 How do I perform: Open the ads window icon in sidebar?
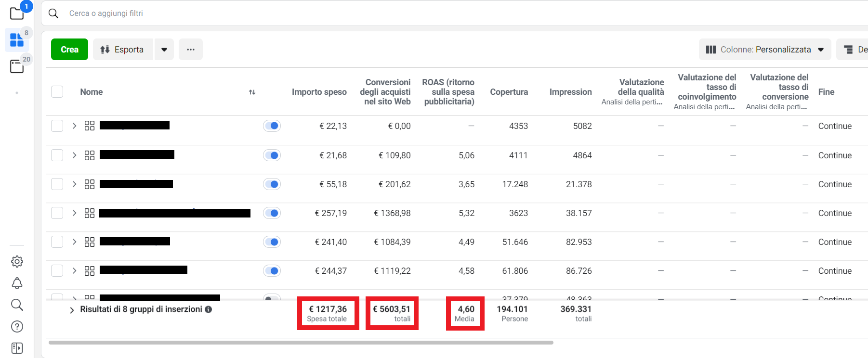coord(17,66)
